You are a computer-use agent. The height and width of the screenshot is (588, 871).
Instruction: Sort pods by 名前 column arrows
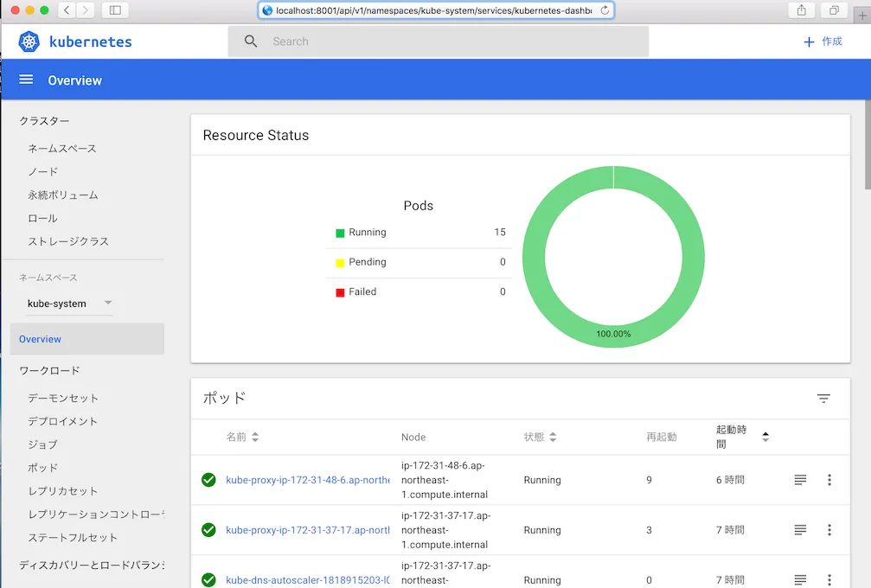pyautogui.click(x=255, y=437)
